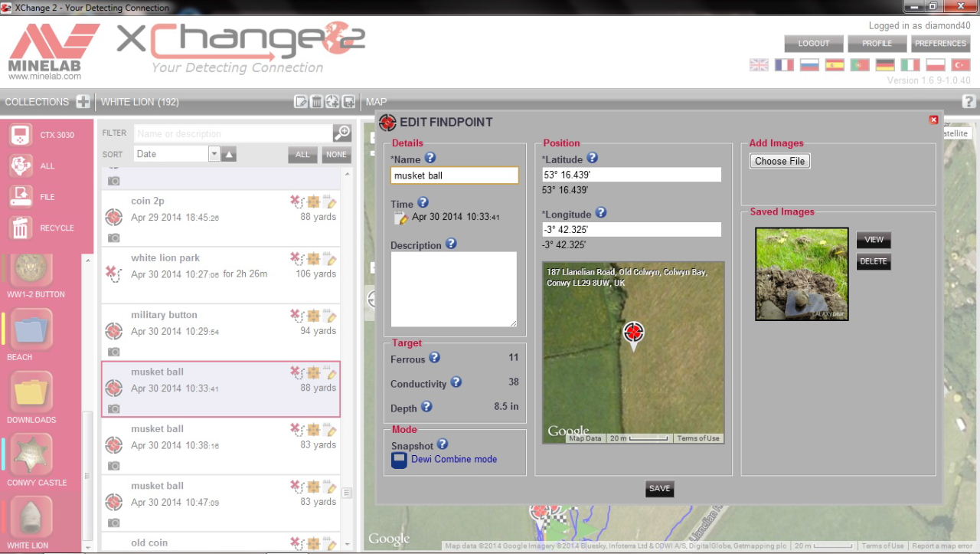The image size is (980, 554).
Task: Click DELETE for the saved image
Action: coord(874,261)
